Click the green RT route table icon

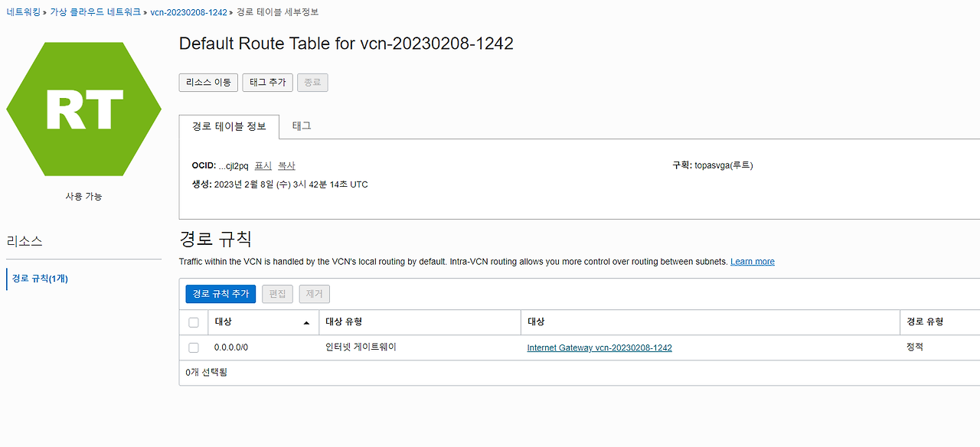click(x=83, y=109)
